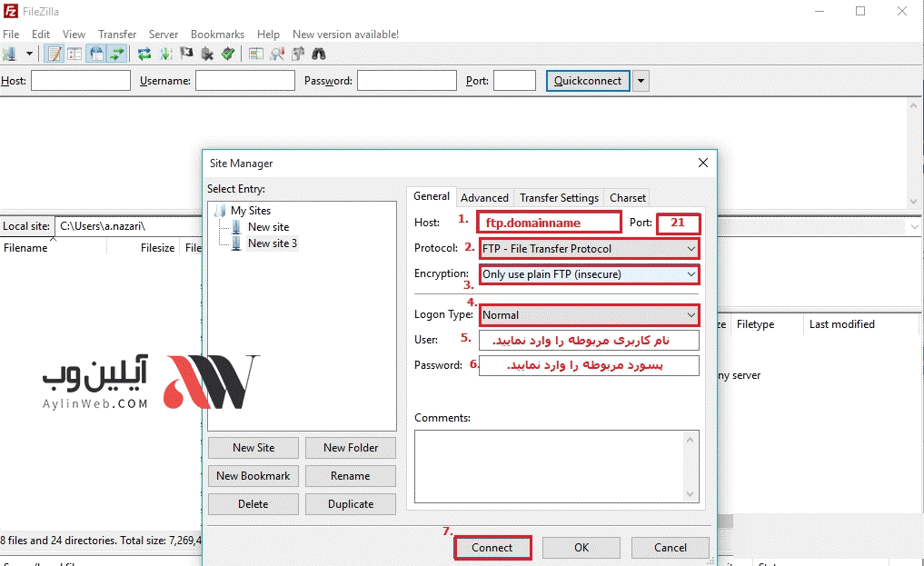The width and height of the screenshot is (924, 566).
Task: Click the reconnect green checkmark icon
Action: [x=228, y=55]
